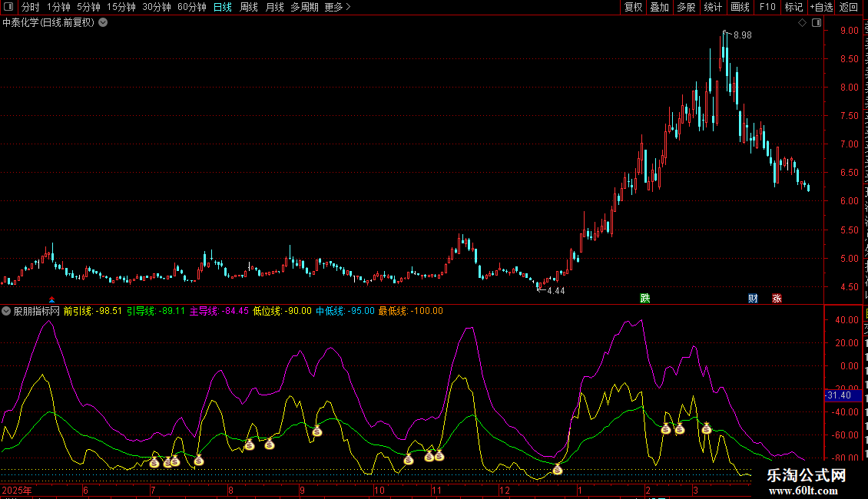Switch to 分时 intraday view
Viewport: 868px width, 499px height.
(31, 7)
